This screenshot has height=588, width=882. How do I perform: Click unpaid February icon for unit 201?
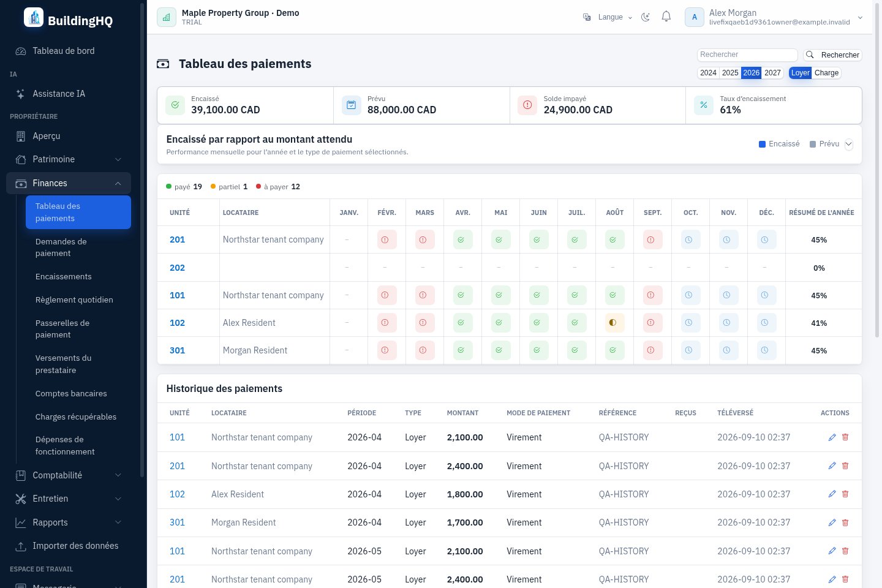tap(385, 239)
